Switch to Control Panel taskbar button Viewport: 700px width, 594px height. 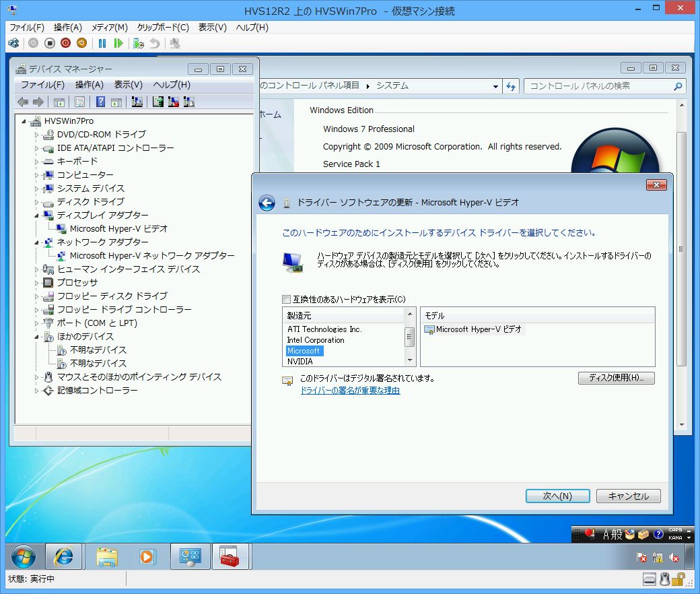coord(190,557)
